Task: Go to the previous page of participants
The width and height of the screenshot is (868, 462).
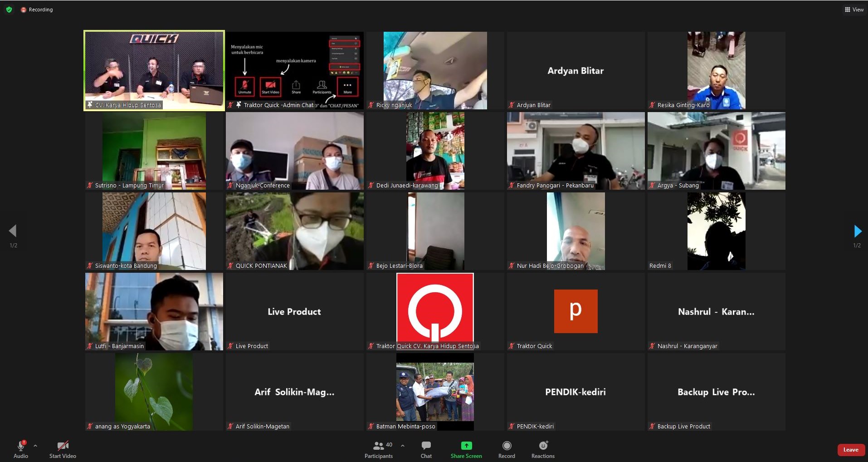Action: (13, 231)
